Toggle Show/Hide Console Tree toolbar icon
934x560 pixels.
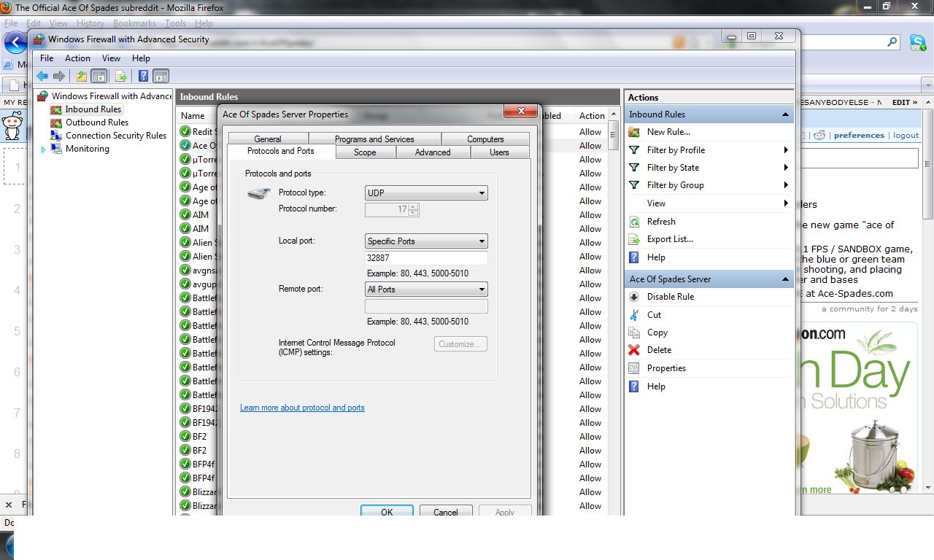[x=99, y=76]
